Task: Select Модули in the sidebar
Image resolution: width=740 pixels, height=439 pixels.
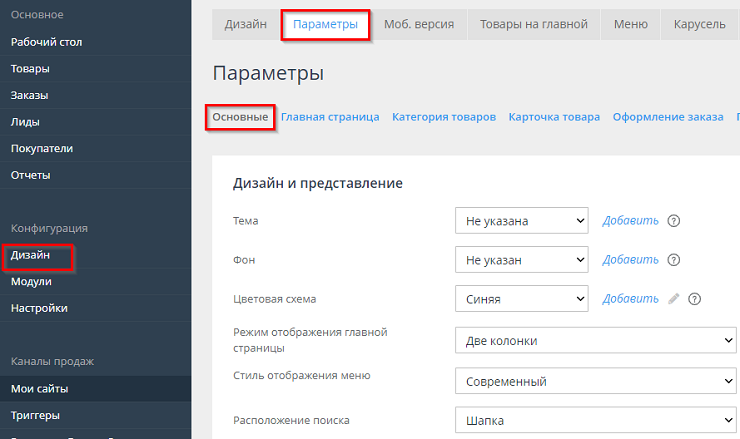Action: click(31, 282)
